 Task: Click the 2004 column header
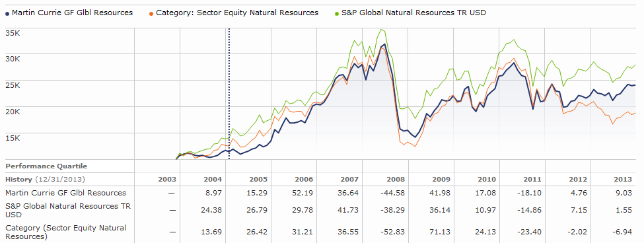(213, 180)
